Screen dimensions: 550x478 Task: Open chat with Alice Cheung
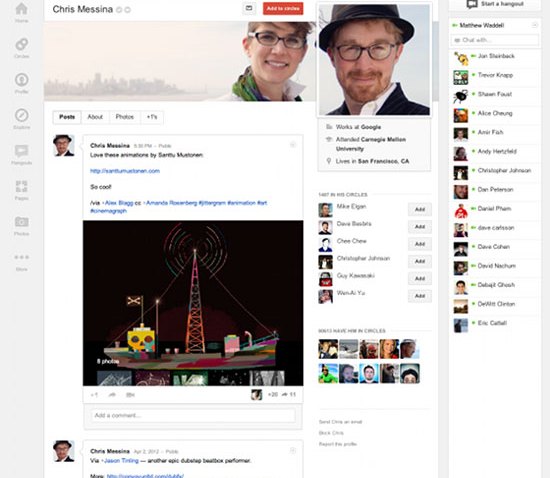pos(495,113)
